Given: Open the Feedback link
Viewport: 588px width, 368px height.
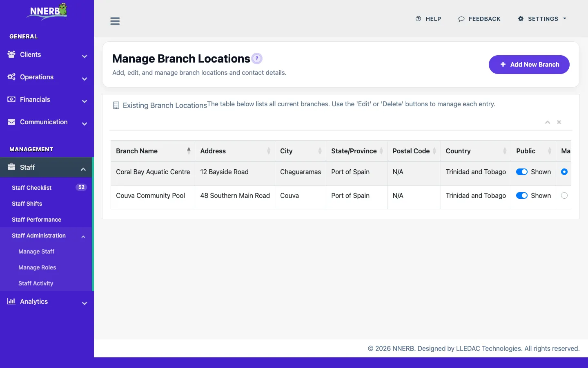Looking at the screenshot, I should (x=479, y=19).
